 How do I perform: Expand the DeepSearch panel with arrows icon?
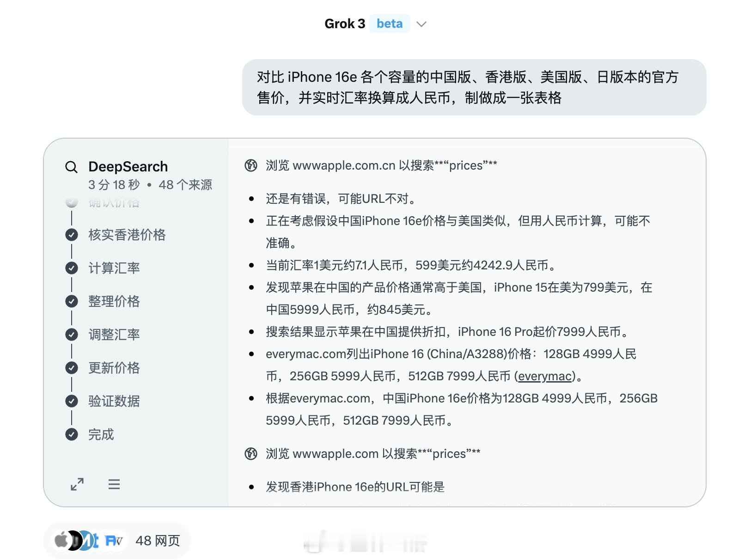[x=77, y=484]
